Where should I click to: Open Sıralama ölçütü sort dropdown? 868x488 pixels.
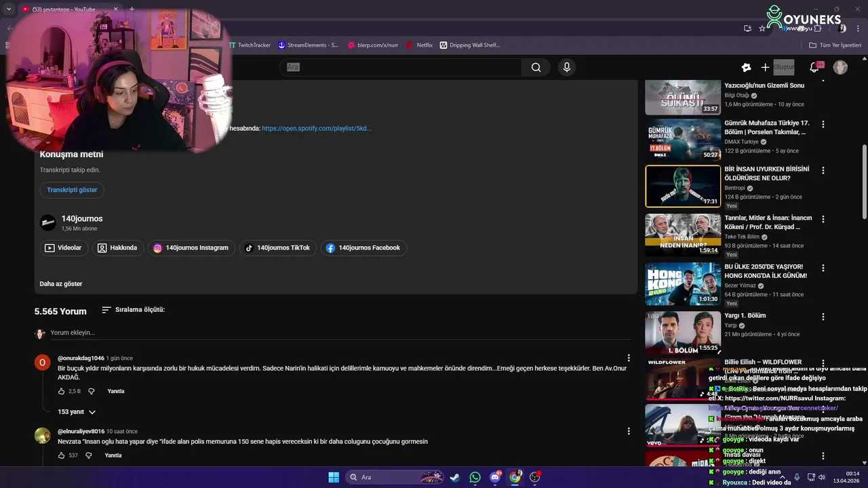pyautogui.click(x=133, y=310)
